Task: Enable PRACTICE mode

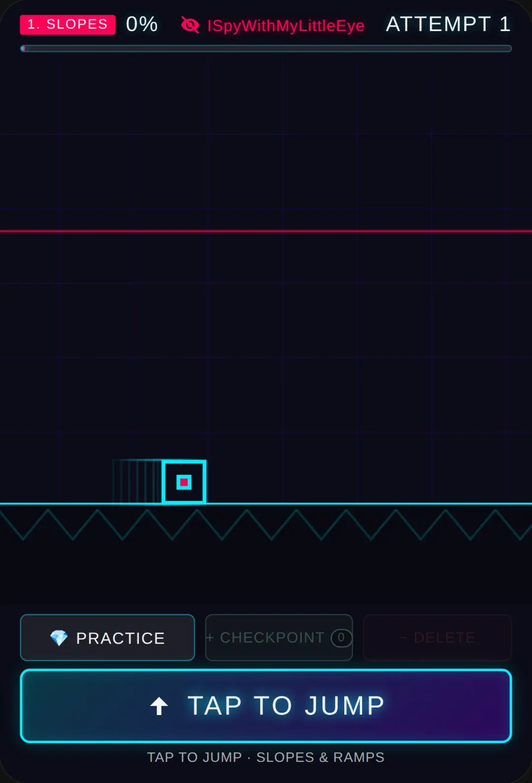Action: 107,638
